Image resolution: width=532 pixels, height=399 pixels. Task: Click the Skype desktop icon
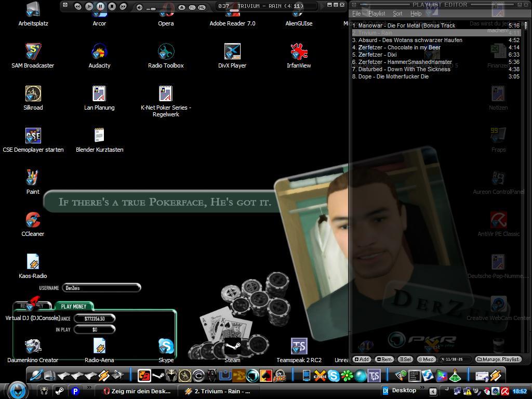tap(166, 347)
